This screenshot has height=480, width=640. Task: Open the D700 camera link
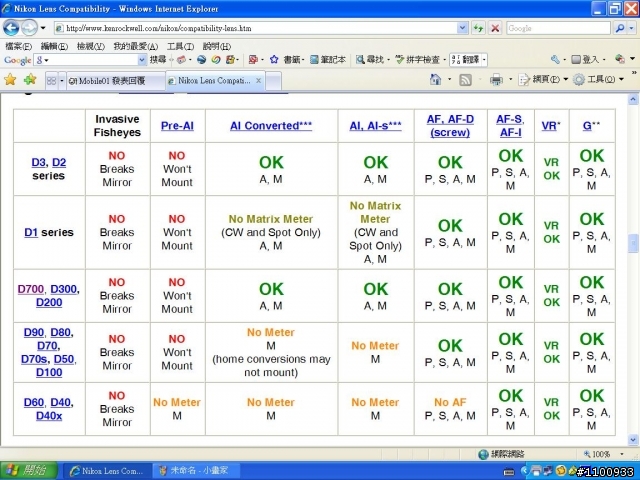31,289
